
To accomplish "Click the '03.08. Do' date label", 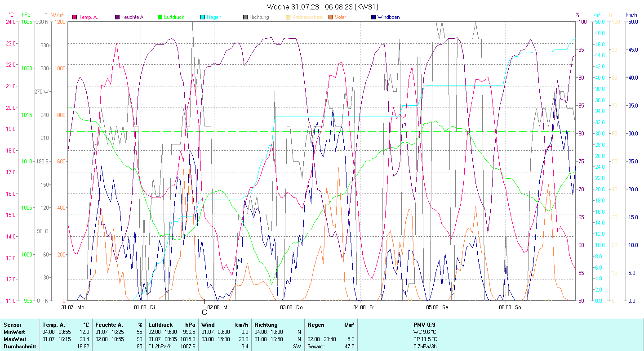I will tap(291, 307).
